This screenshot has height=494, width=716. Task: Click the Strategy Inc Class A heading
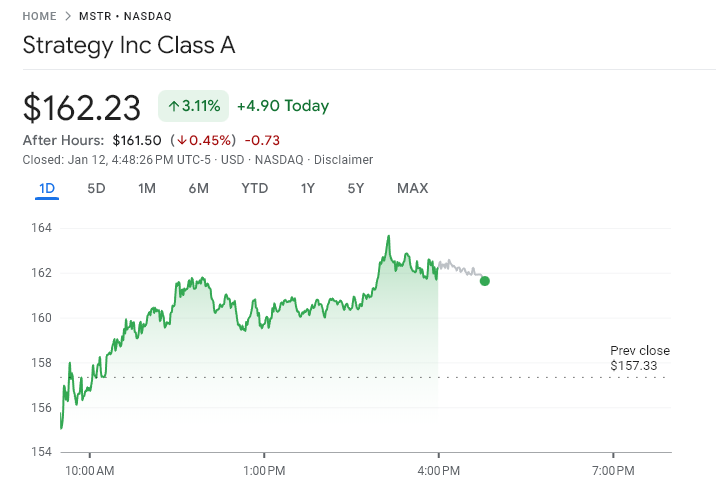pyautogui.click(x=129, y=46)
